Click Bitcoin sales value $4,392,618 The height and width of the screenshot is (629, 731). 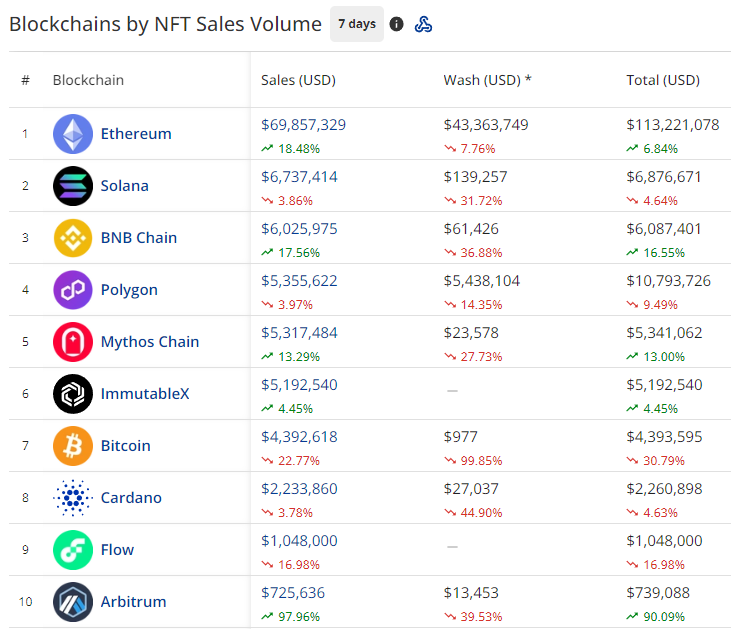(x=299, y=437)
